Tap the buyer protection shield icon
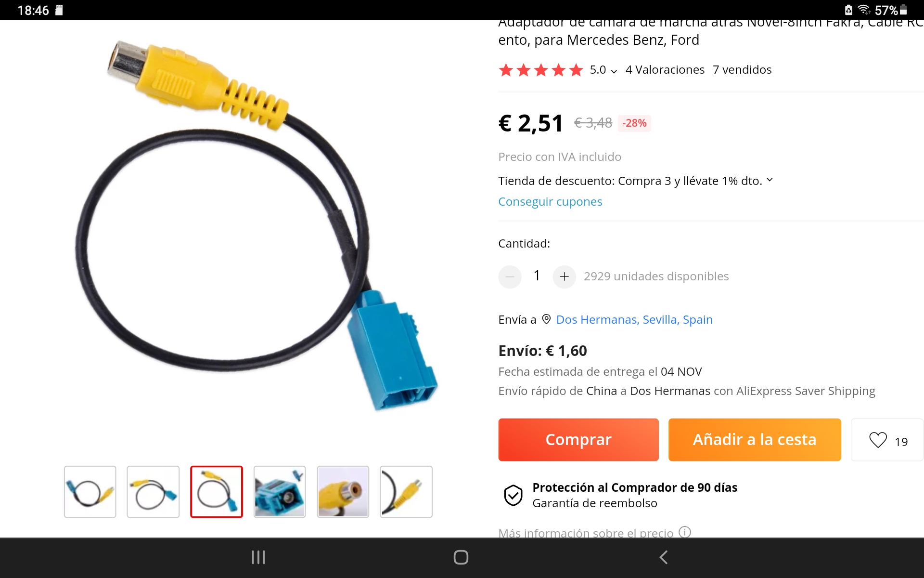 coord(513,495)
